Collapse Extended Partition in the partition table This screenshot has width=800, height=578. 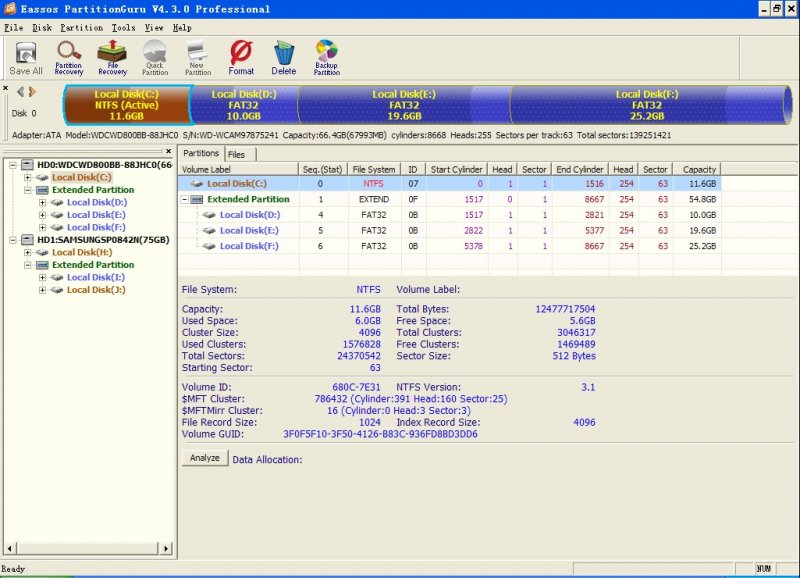pyautogui.click(x=185, y=199)
